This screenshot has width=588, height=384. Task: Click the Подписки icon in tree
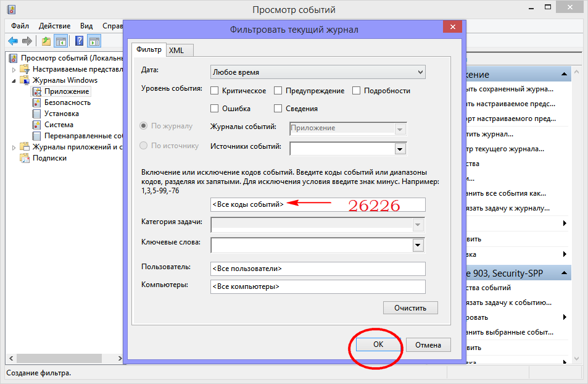pyautogui.click(x=25, y=158)
